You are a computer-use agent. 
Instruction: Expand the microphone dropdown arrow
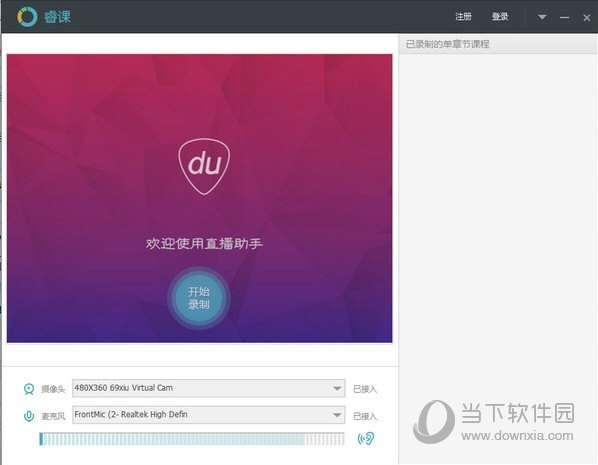click(x=337, y=415)
